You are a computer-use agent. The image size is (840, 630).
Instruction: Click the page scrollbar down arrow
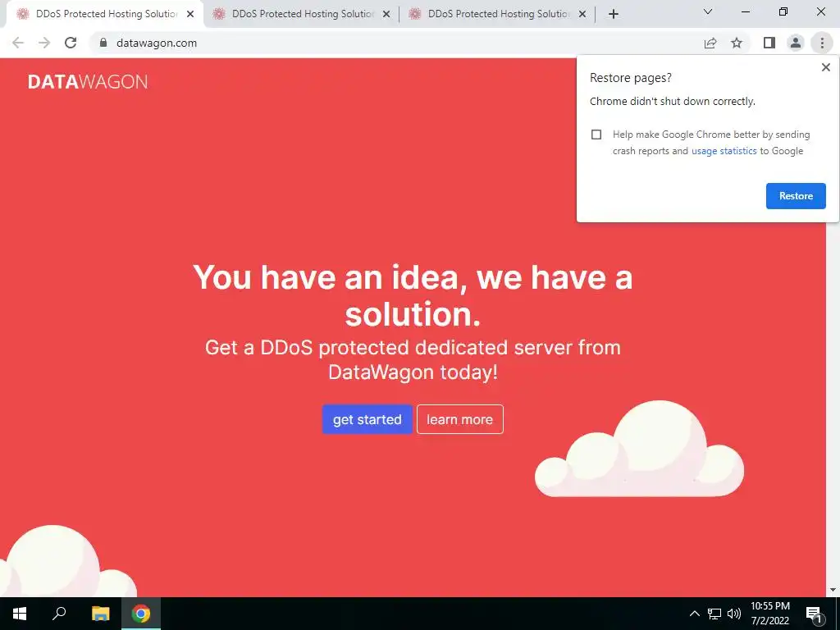pyautogui.click(x=833, y=590)
